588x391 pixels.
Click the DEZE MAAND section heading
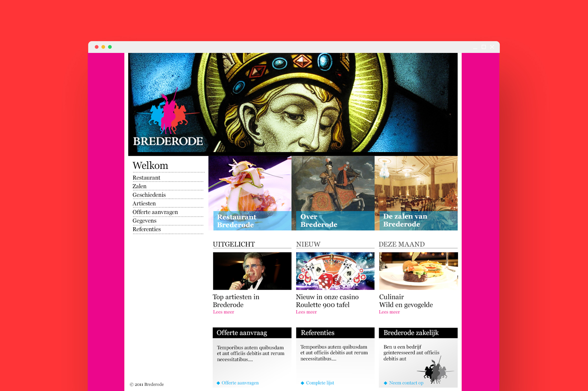[x=402, y=244]
